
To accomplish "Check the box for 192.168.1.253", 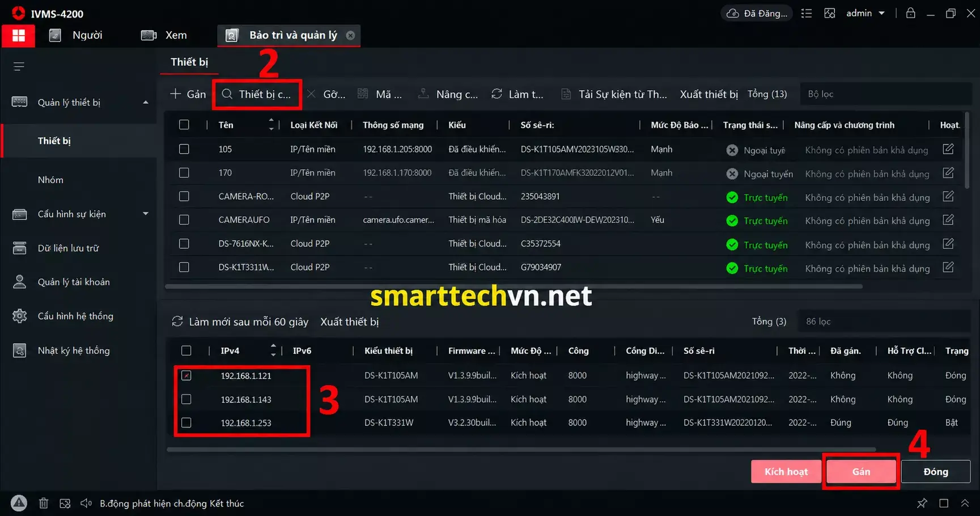I will click(x=186, y=422).
